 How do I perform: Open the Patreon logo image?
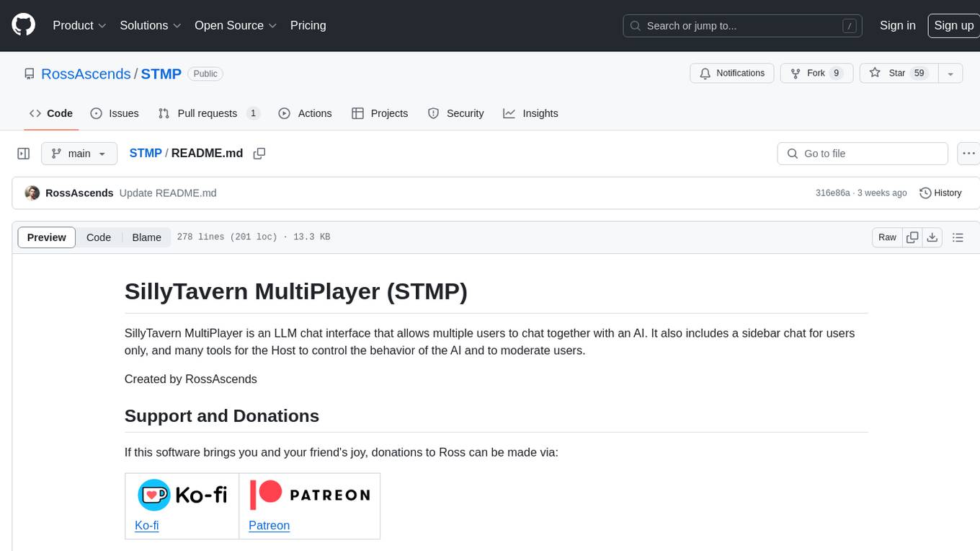[310, 495]
